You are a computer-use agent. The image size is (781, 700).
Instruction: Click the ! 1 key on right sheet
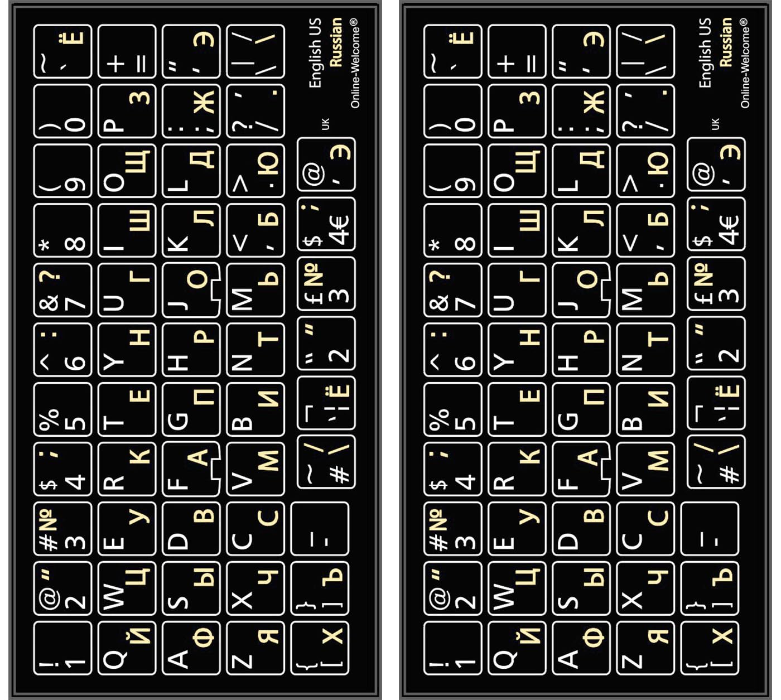point(452,648)
